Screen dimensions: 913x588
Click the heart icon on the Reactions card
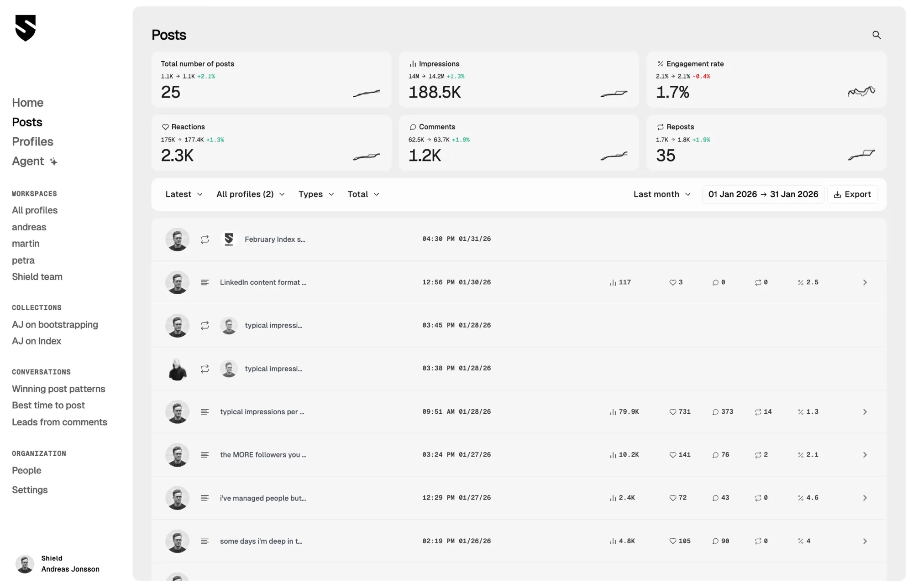pyautogui.click(x=164, y=126)
